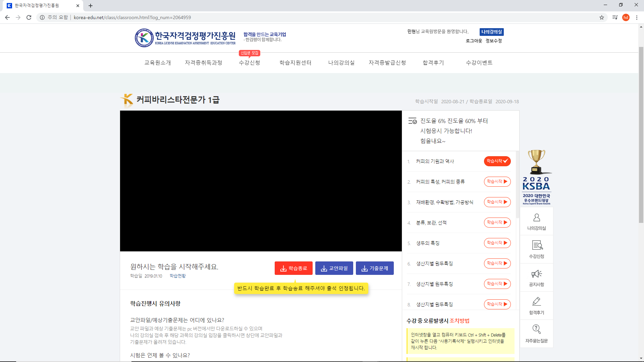Screen dimensions: 644x362
Task: Click the 교안파일/예상기출문제는 어디에 있나요? question
Action: (x=177, y=320)
